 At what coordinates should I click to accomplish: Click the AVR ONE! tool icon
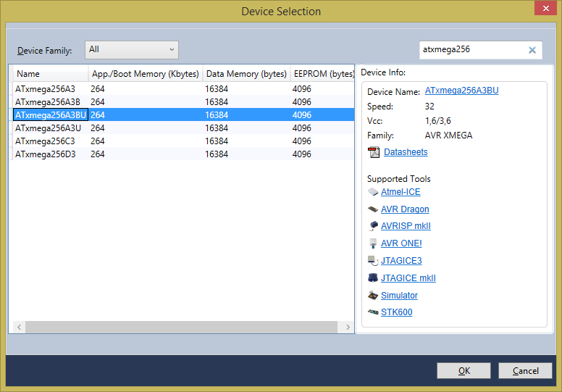click(373, 243)
